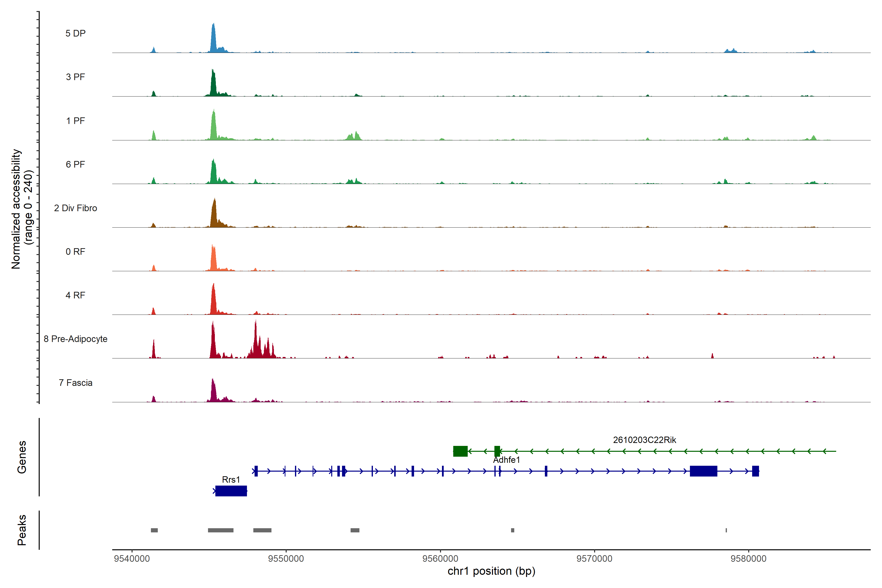Click the Peaks panel title

pos(22,530)
